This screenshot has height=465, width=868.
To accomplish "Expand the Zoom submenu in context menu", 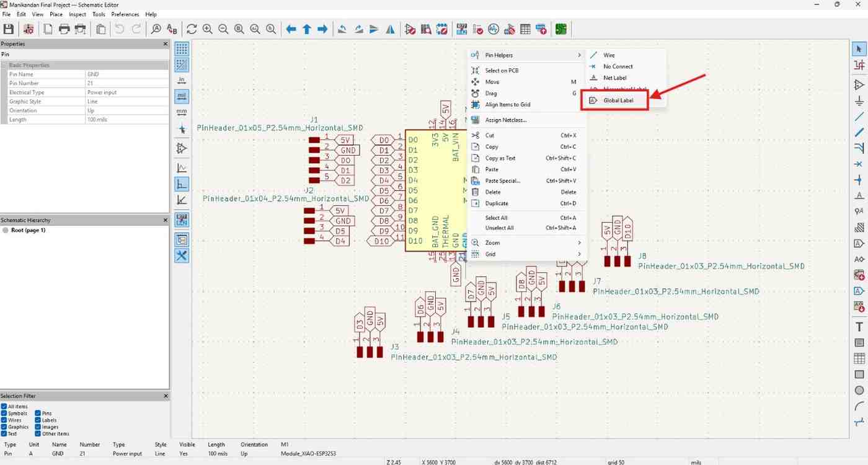I will click(526, 242).
